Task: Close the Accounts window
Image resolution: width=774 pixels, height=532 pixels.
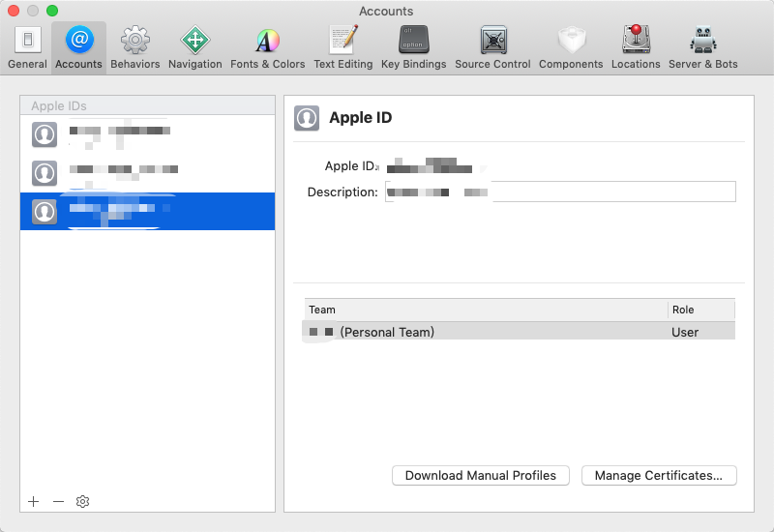Action: (14, 11)
